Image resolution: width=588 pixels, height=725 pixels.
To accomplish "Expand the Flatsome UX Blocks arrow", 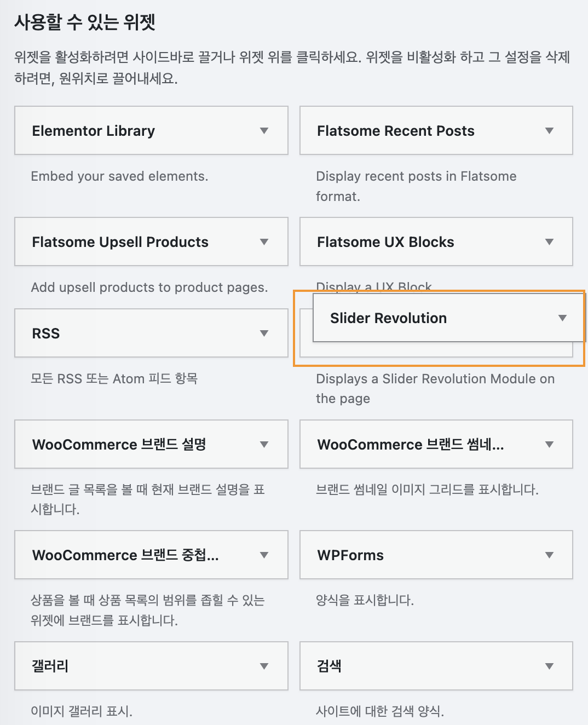I will [x=550, y=242].
